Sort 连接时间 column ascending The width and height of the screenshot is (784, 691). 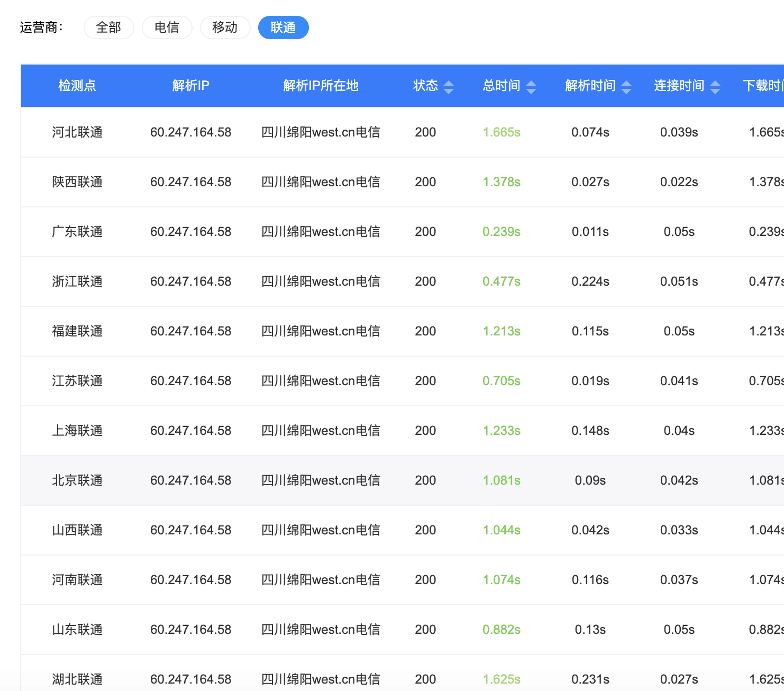pos(716,82)
